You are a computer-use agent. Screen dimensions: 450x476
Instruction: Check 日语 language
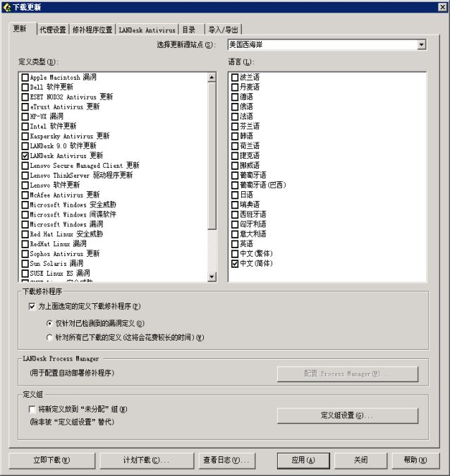coord(235,195)
